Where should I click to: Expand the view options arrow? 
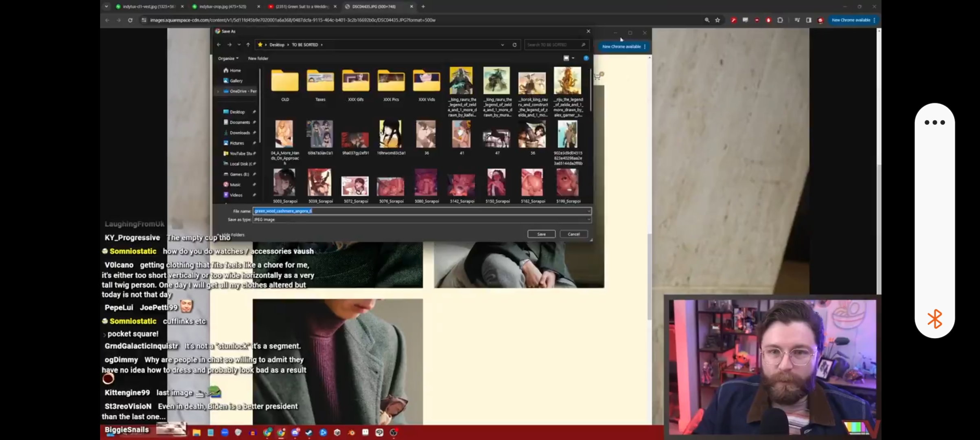573,58
